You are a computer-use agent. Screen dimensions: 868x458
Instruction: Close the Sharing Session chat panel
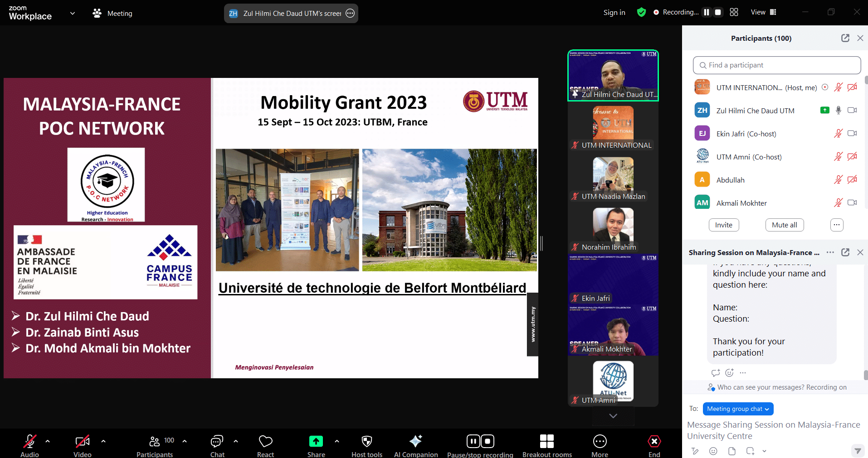pyautogui.click(x=860, y=252)
